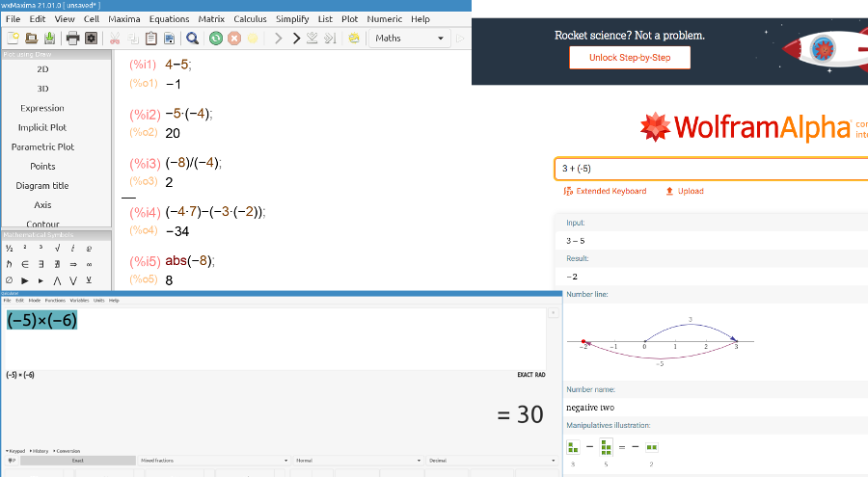
Task: Click the WolframAlpha logo
Action: (x=746, y=127)
